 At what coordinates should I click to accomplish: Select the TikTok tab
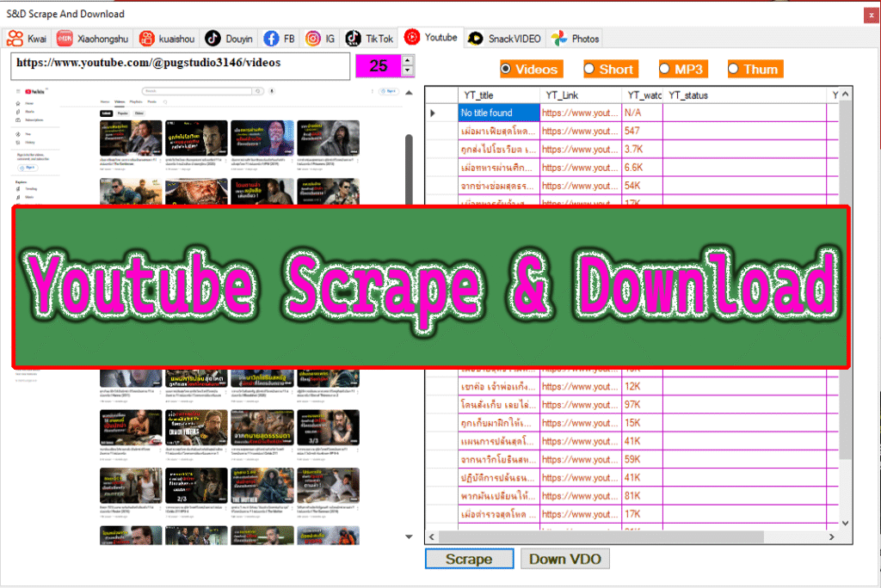(369, 39)
